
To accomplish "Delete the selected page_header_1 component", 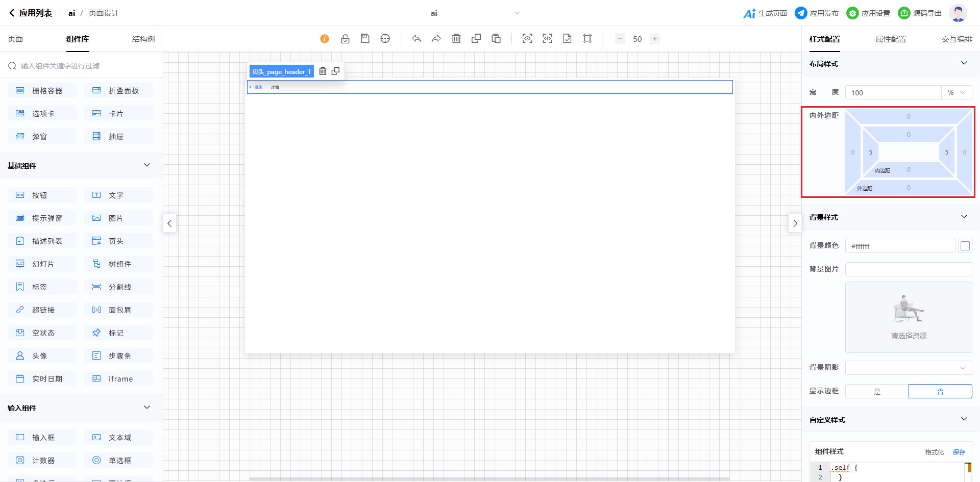I will pyautogui.click(x=323, y=71).
